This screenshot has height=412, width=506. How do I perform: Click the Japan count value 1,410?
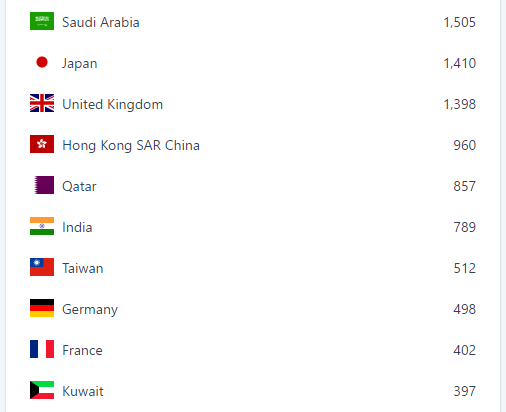[x=459, y=63]
